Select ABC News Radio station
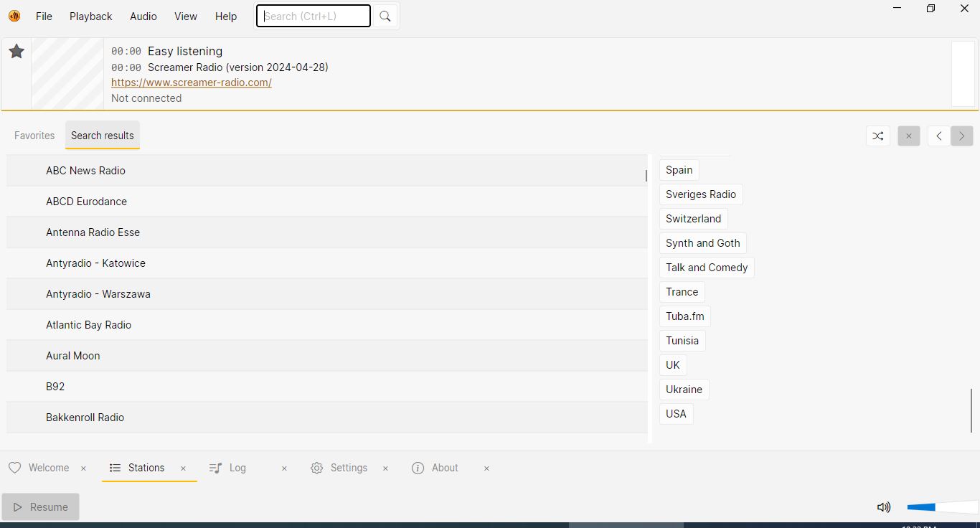The height and width of the screenshot is (528, 980). coord(327,171)
